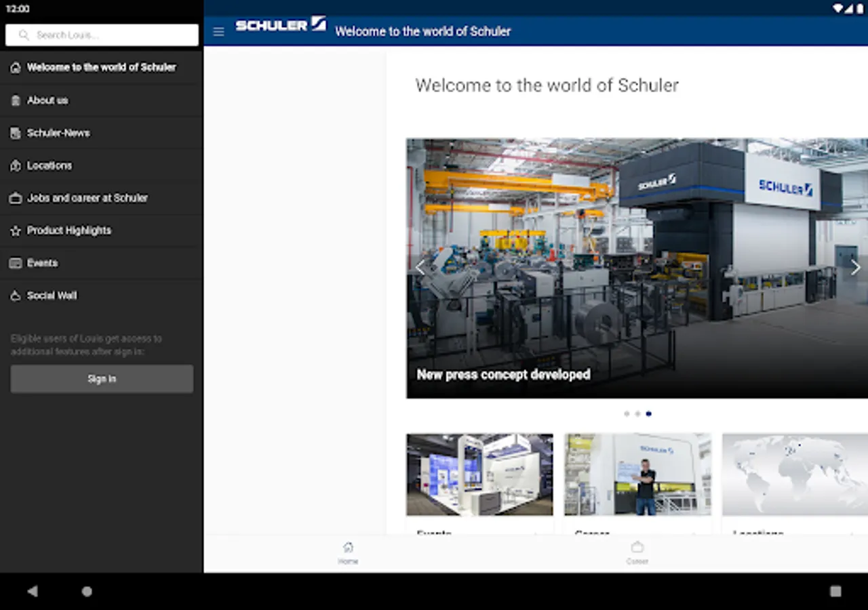Click the newspaper icon beside Schuler-News
The width and height of the screenshot is (868, 610).
click(16, 133)
